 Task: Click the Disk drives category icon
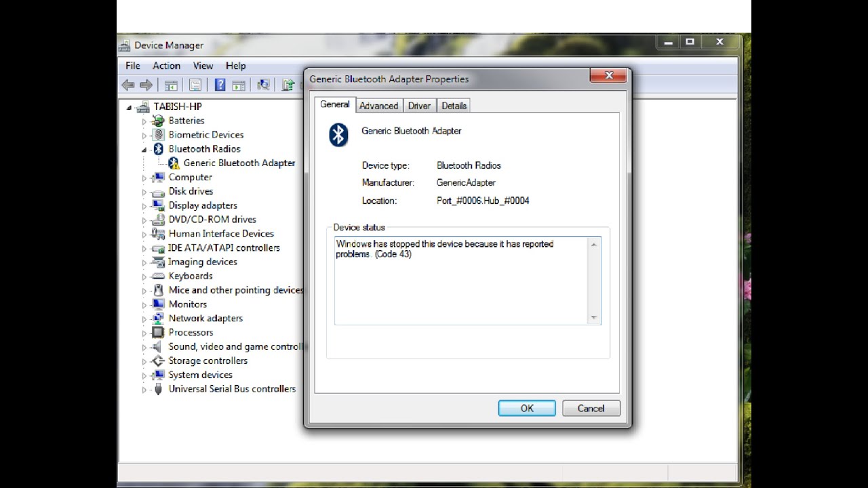[x=158, y=191]
